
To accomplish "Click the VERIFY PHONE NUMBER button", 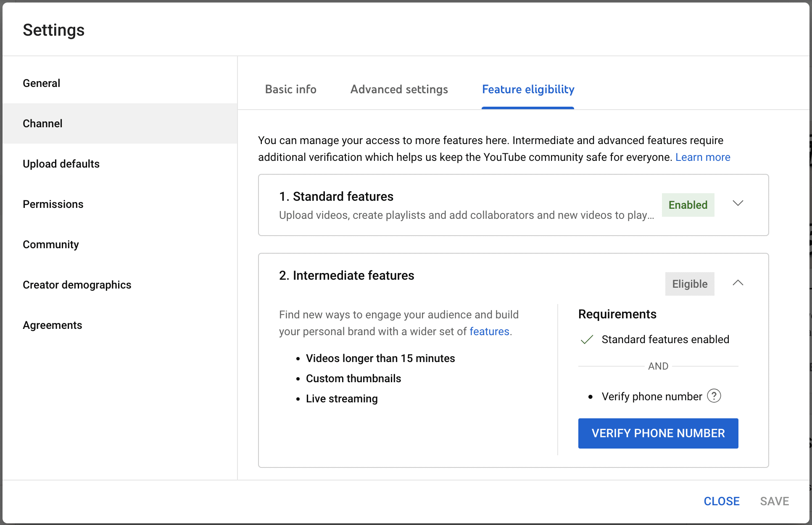I will (x=658, y=433).
